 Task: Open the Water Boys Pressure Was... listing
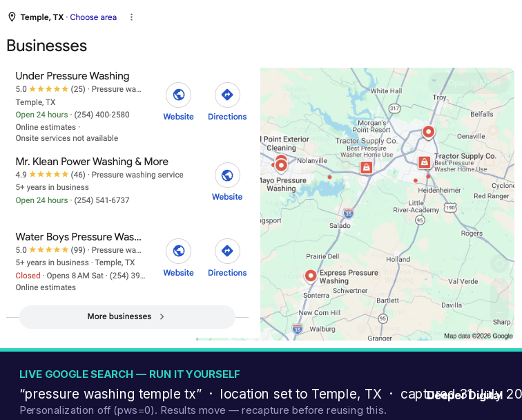[78, 237]
